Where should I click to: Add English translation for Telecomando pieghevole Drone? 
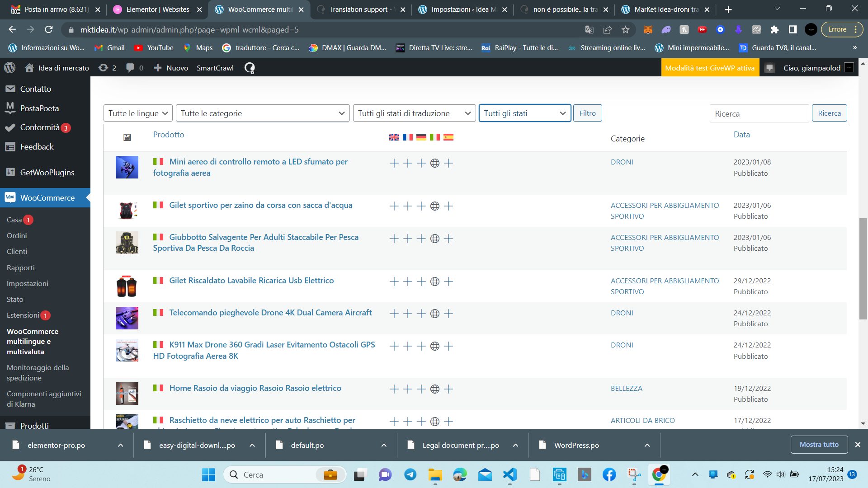(x=394, y=314)
